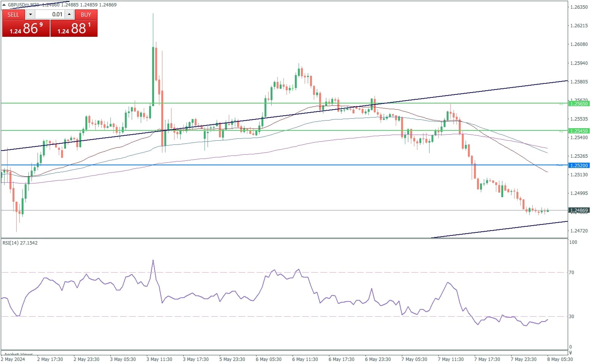Click the 6 May 05:30 time label
This screenshot has height=364, width=592.
pyautogui.click(x=269, y=359)
